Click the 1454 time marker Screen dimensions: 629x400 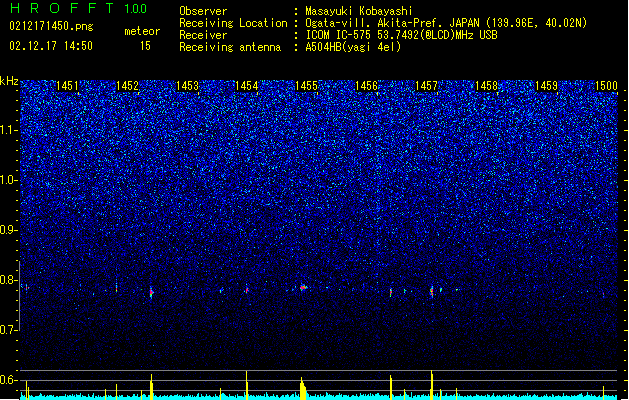click(246, 85)
